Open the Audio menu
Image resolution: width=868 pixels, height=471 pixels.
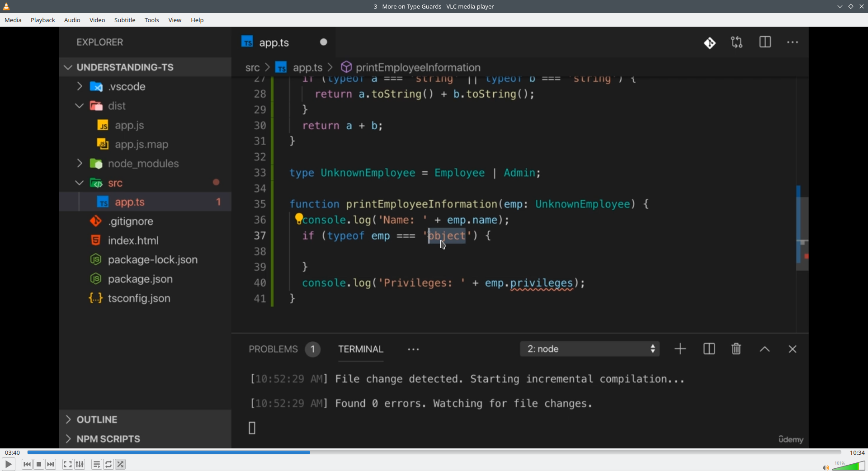[72, 20]
